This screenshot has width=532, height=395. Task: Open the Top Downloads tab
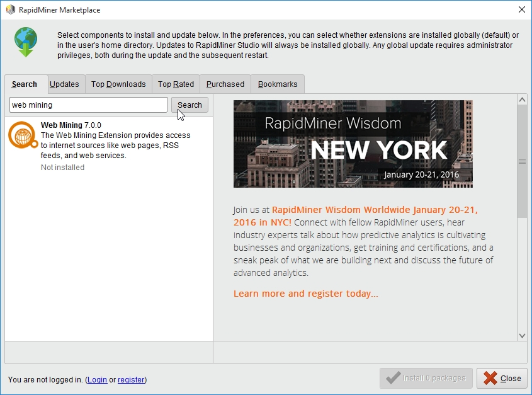point(118,84)
